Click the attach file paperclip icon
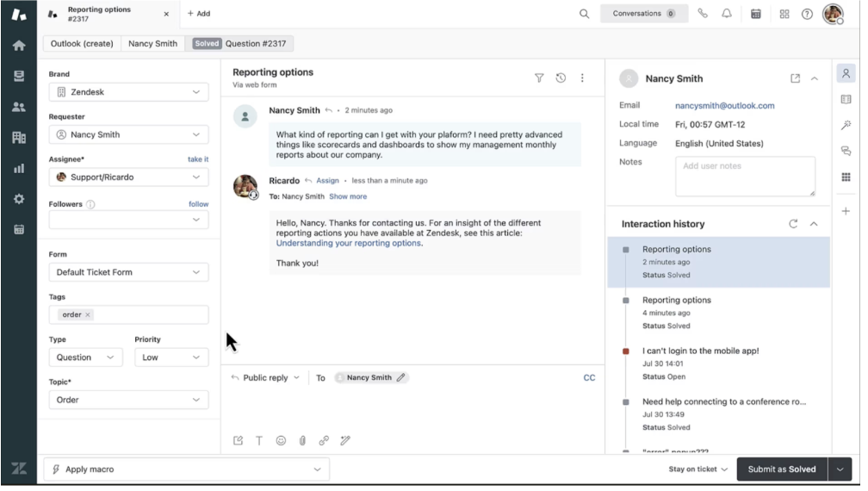The image size is (868, 491). coord(302,440)
